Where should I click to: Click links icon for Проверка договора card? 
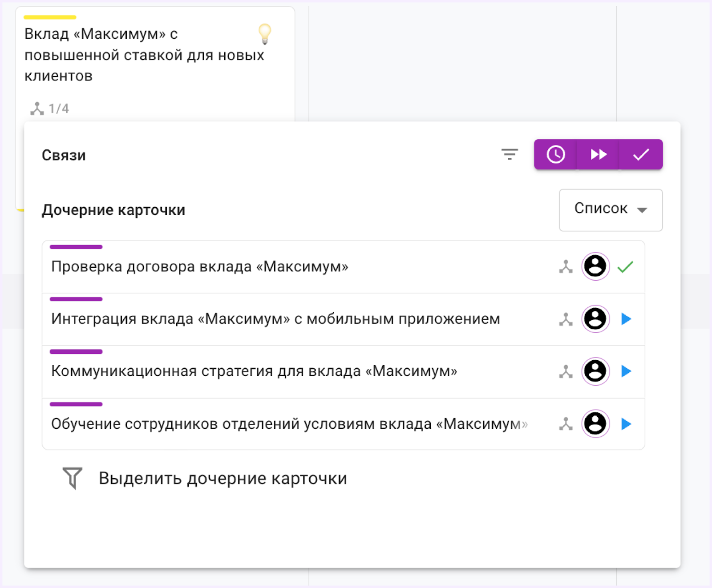coord(566,267)
